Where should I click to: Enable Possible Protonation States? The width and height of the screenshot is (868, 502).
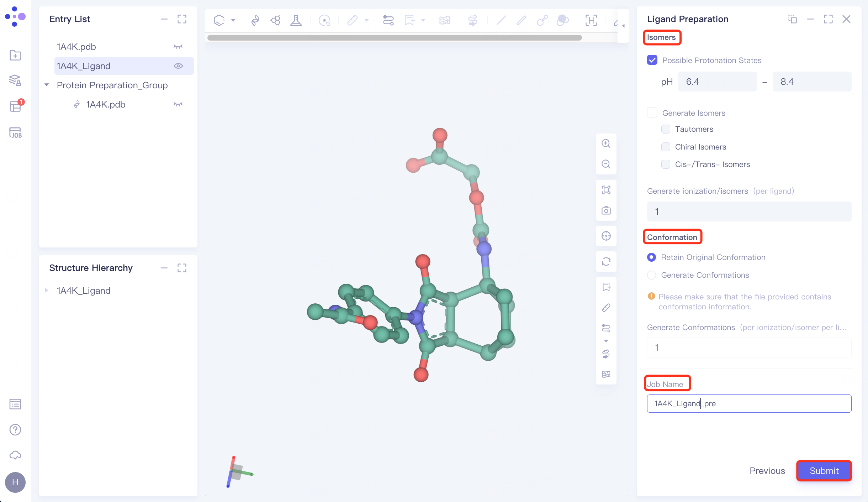pyautogui.click(x=652, y=60)
